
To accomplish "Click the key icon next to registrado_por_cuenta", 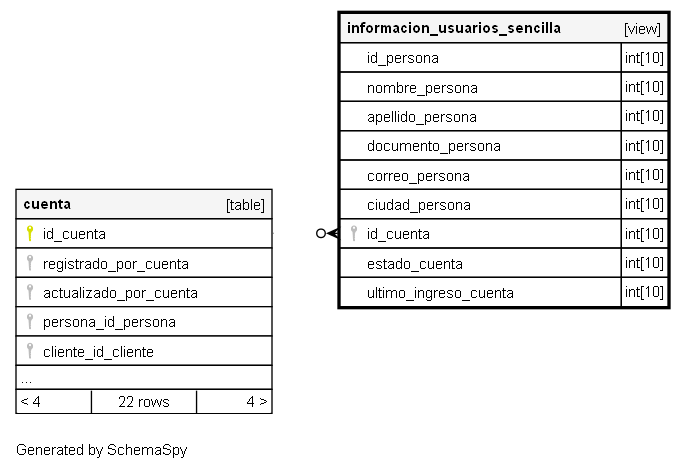I will point(30,263).
